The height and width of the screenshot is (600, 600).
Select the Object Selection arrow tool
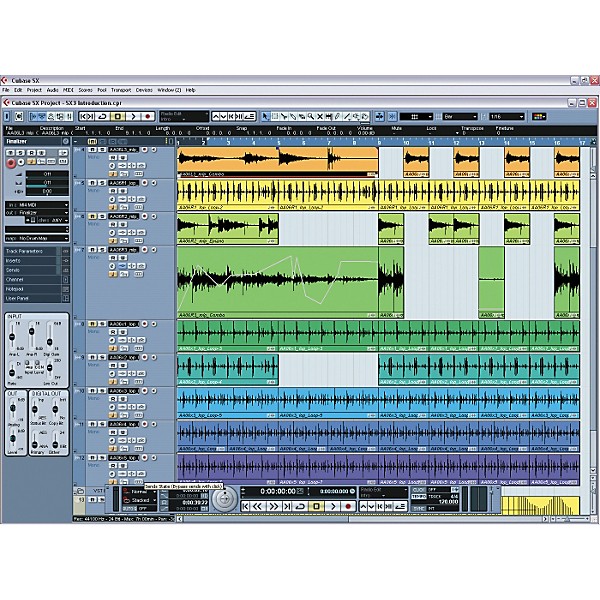click(265, 117)
